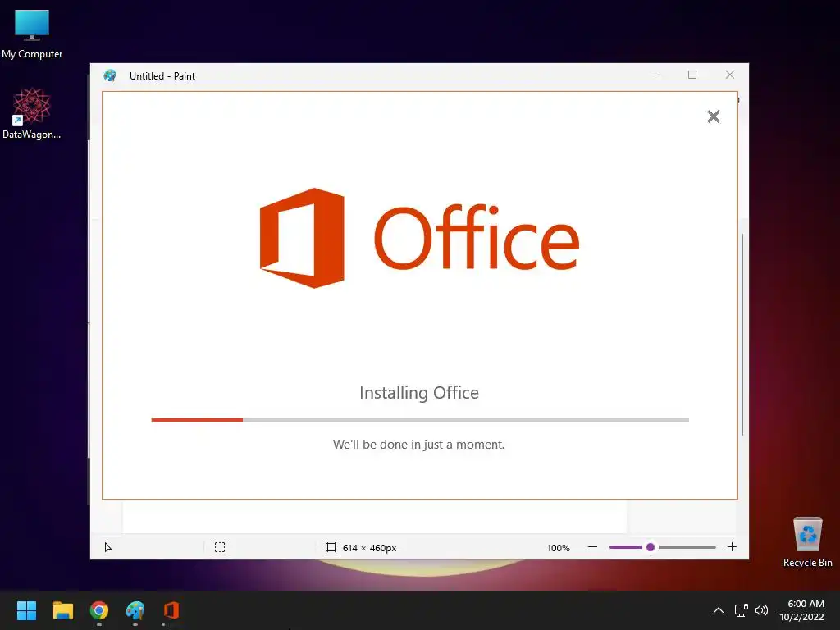
Task: Click the Installing Office progress bar
Action: [420, 420]
